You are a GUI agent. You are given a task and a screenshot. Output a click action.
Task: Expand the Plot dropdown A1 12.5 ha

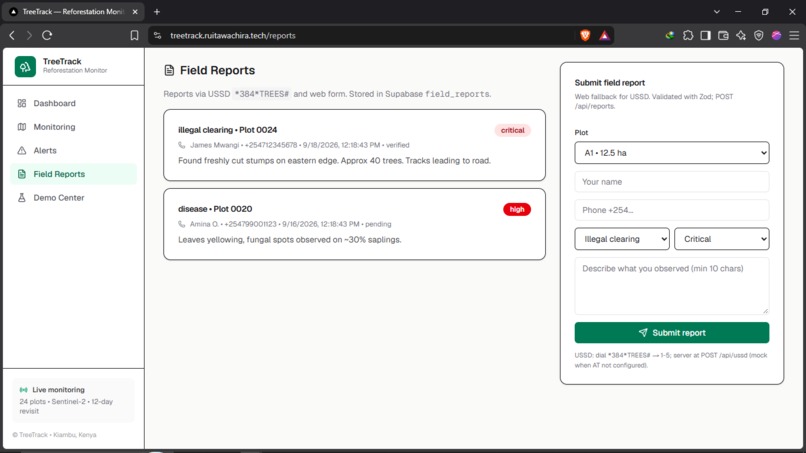[x=672, y=153]
